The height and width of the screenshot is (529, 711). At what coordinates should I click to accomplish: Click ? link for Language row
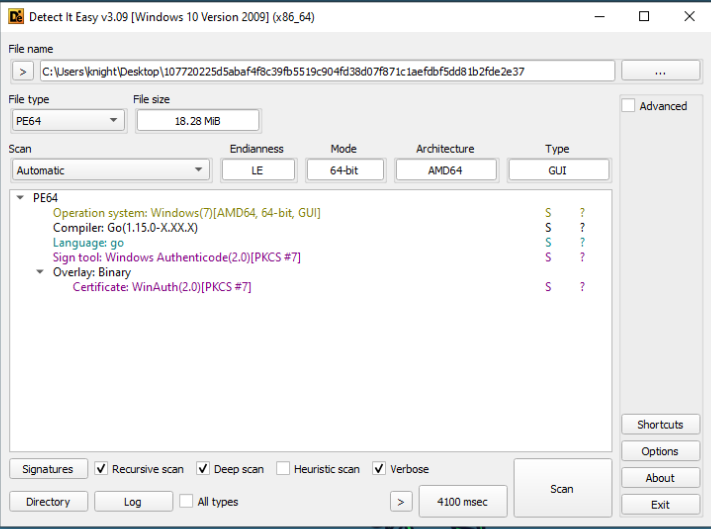click(x=582, y=243)
